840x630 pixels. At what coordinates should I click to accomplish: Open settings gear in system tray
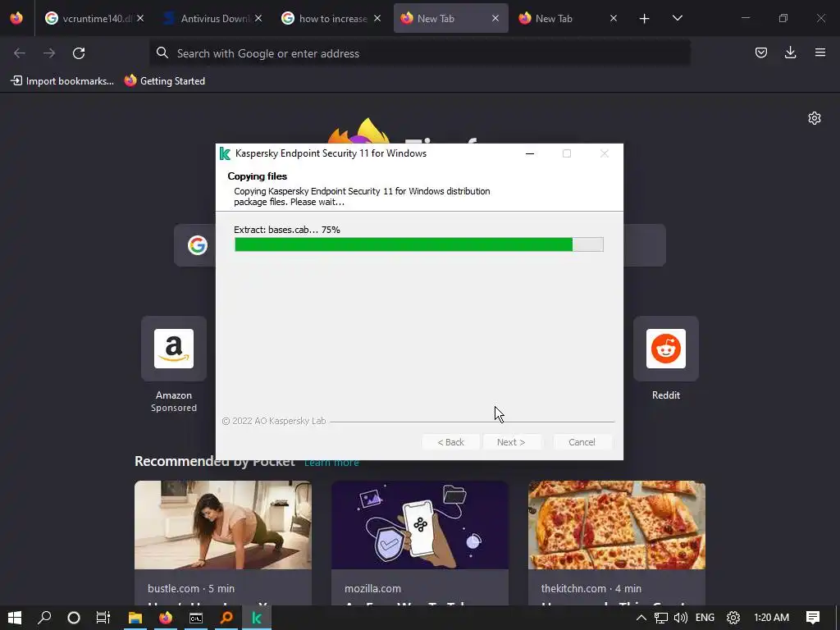pyautogui.click(x=733, y=618)
